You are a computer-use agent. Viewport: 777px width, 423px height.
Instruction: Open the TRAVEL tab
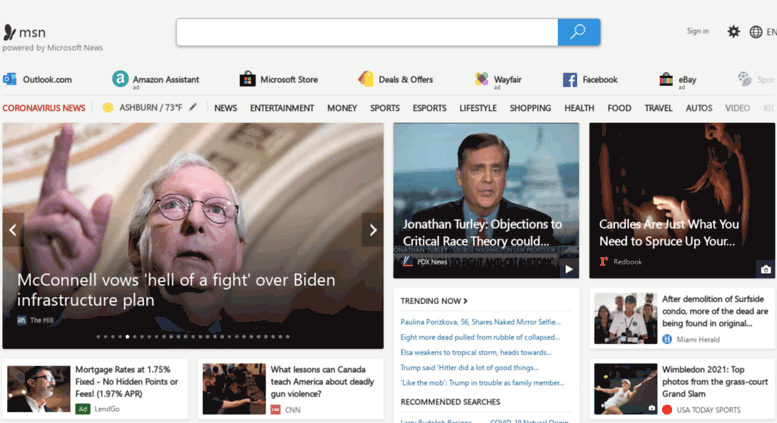(x=658, y=108)
